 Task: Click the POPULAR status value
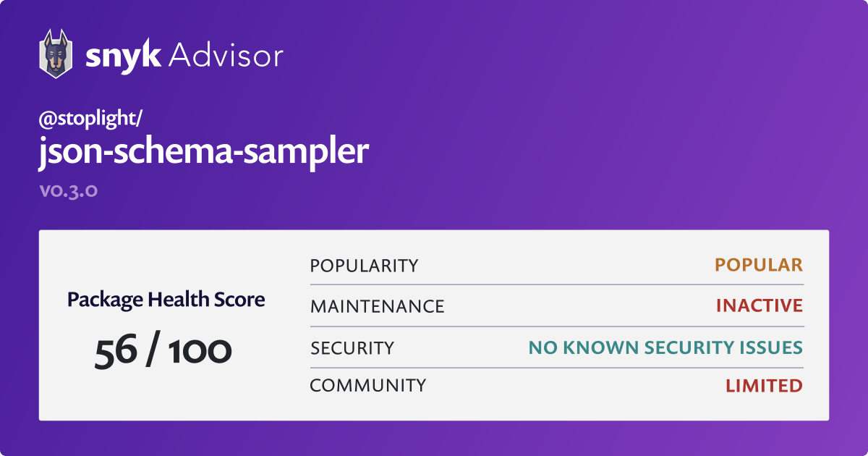click(x=759, y=265)
